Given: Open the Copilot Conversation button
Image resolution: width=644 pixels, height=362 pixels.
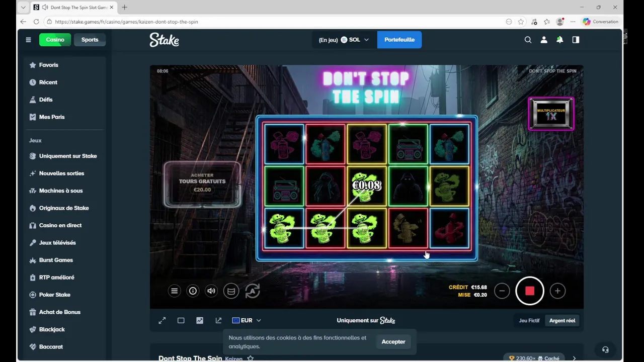Looking at the screenshot, I should [600, 22].
